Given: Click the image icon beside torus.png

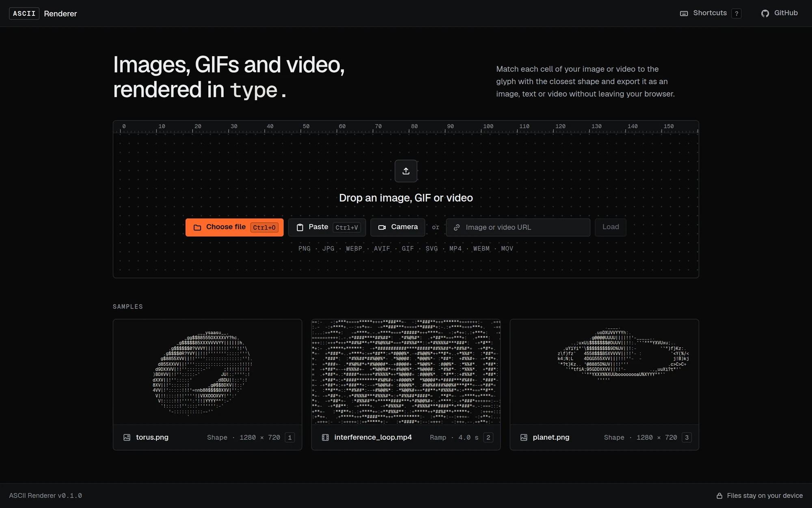Looking at the screenshot, I should coord(127,438).
